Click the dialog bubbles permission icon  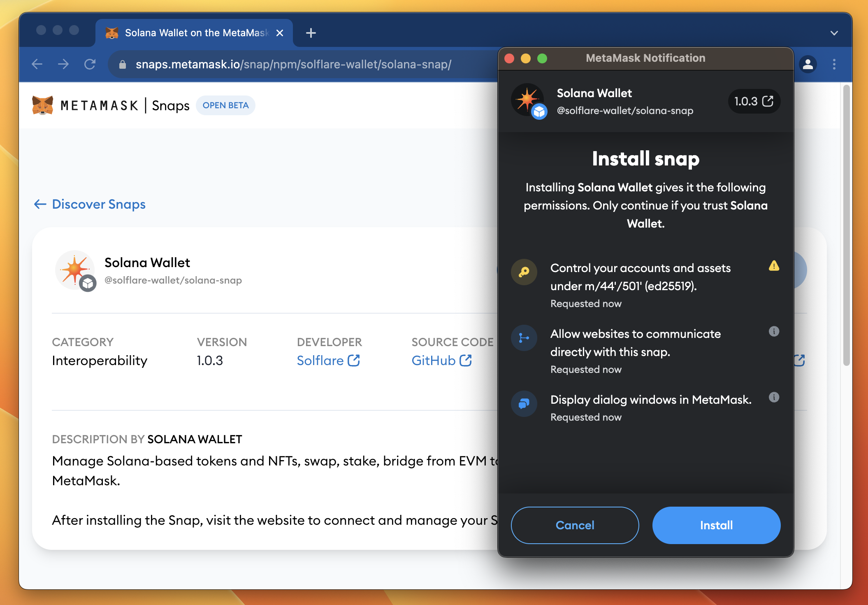coord(524,404)
